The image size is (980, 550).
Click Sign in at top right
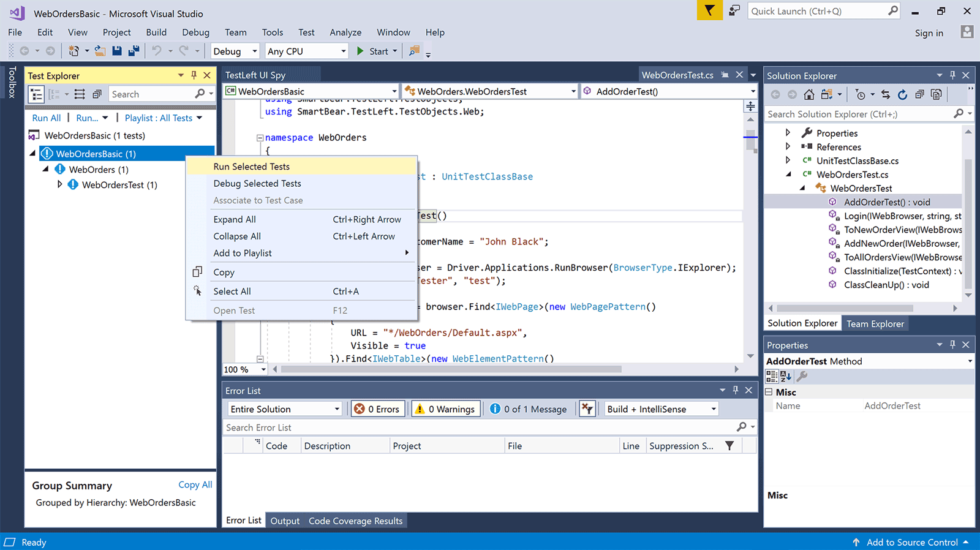[929, 33]
